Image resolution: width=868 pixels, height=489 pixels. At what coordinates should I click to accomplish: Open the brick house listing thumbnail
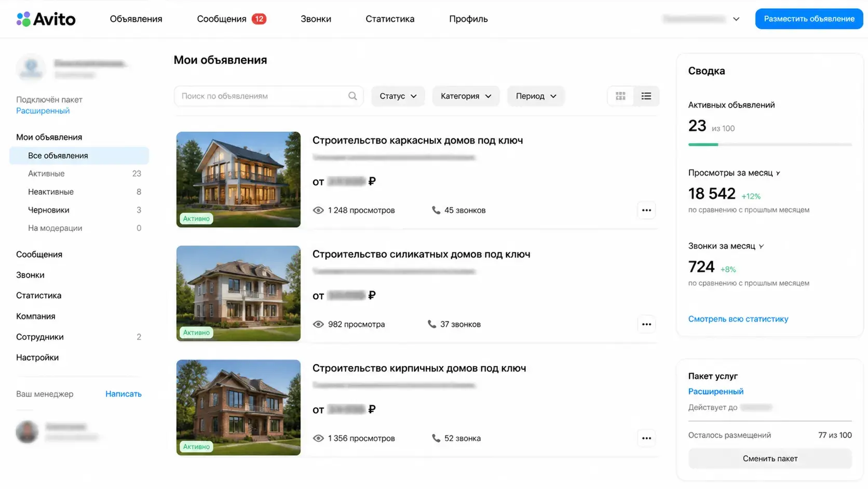coord(238,407)
